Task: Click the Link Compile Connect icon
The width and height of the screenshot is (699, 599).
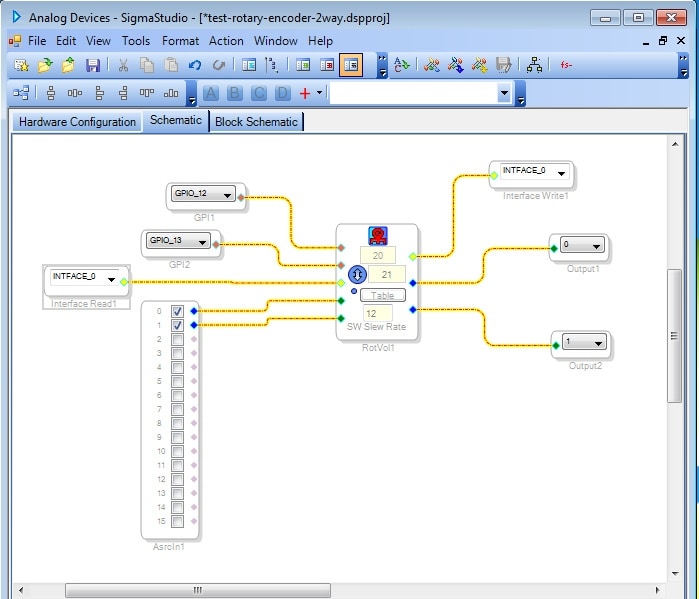Action: (x=432, y=65)
